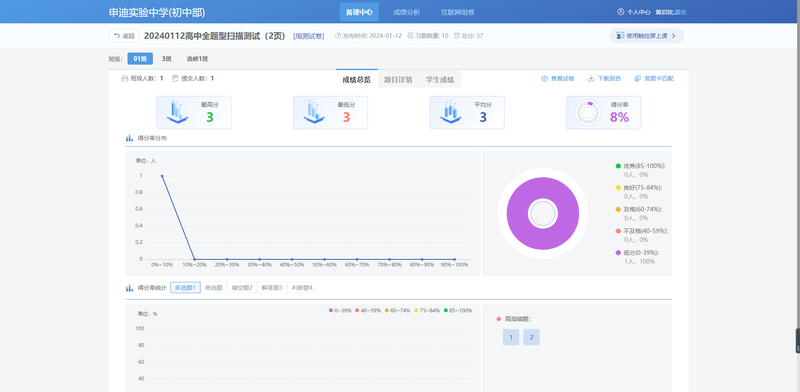Select the 单选题 question type filter

[x=213, y=288]
